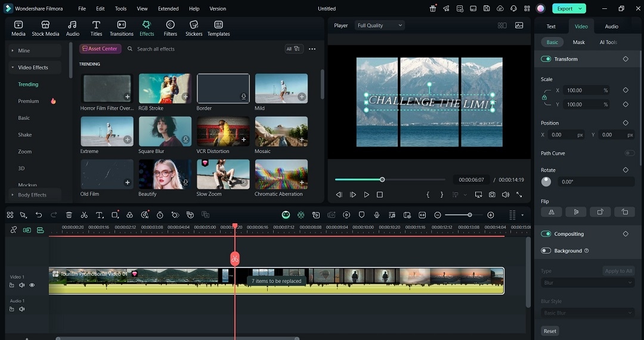Open the Stickers panel
The height and width of the screenshot is (340, 644).
tap(194, 29)
